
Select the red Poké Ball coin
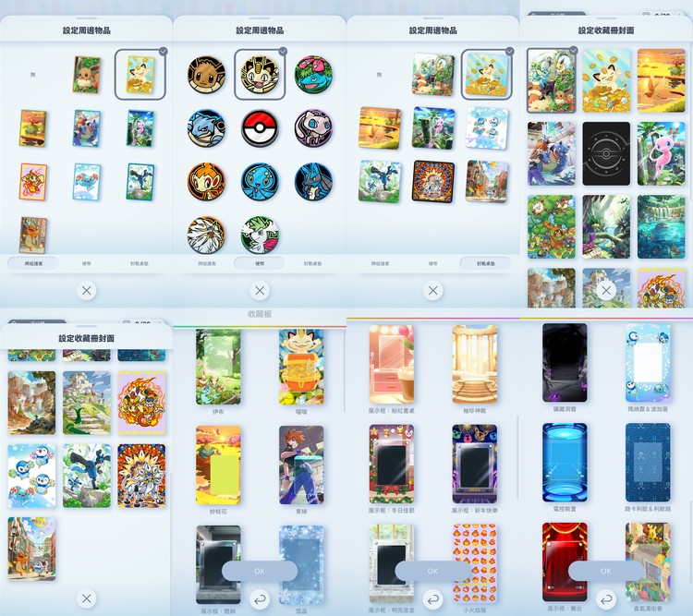pyautogui.click(x=260, y=128)
